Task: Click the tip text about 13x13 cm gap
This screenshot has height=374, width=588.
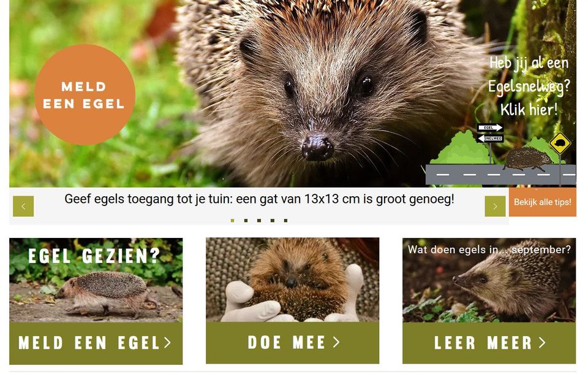Action: 259,199
